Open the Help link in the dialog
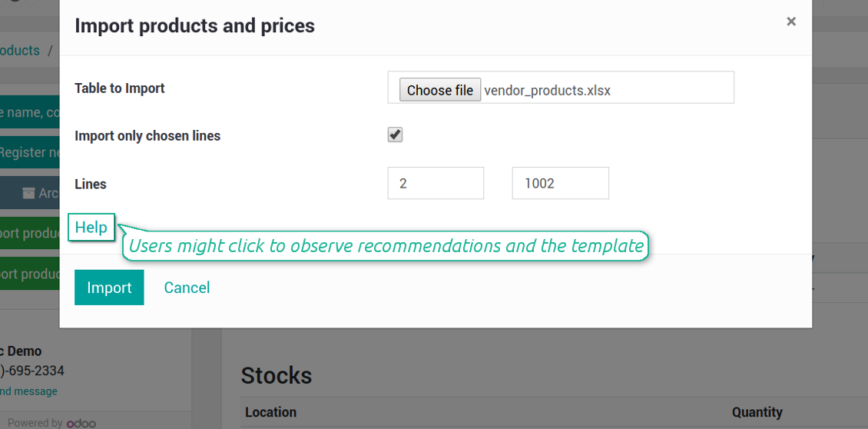868x429 pixels. (x=91, y=228)
